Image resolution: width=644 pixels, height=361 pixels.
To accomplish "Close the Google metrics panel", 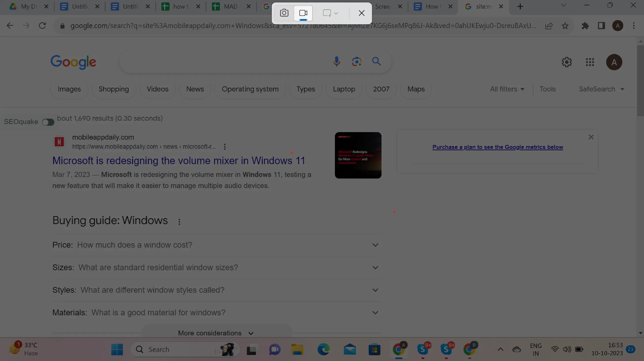I will pos(591,137).
